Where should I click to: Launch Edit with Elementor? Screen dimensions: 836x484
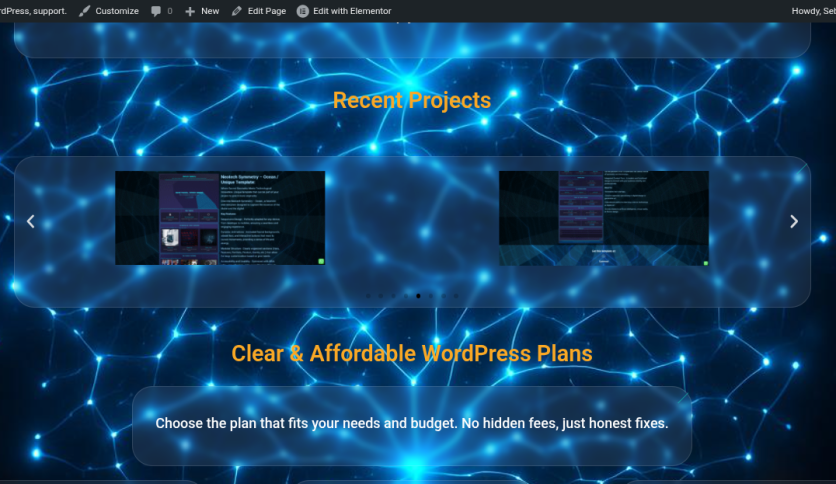(x=344, y=11)
